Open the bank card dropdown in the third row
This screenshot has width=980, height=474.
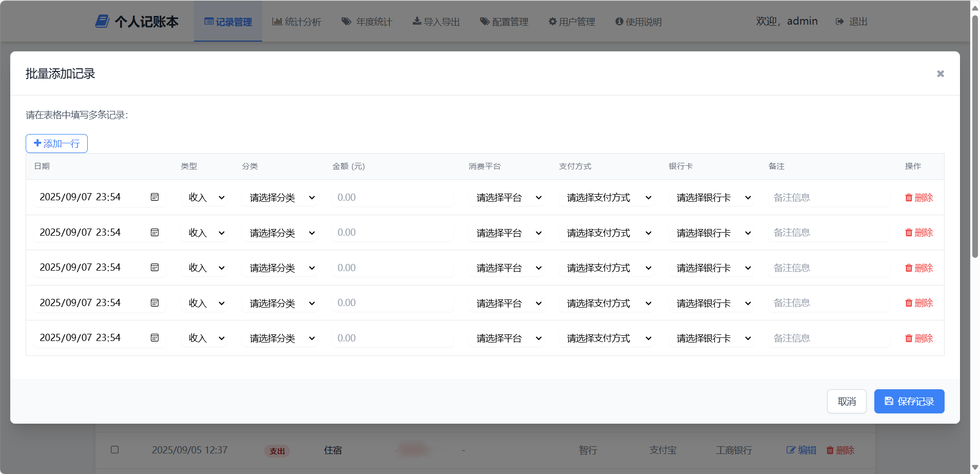tap(711, 268)
